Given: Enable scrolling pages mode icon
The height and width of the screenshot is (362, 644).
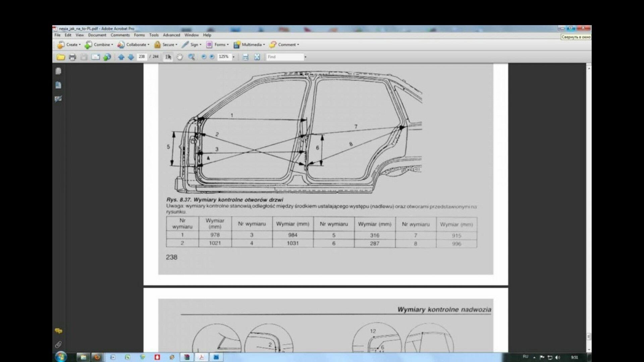Looking at the screenshot, I should tap(246, 57).
